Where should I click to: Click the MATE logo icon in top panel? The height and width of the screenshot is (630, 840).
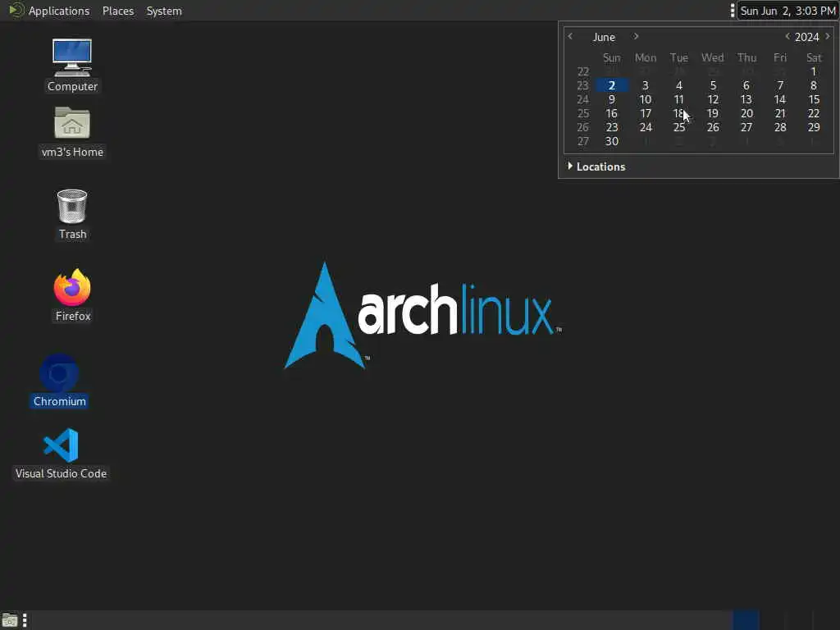(x=16, y=10)
